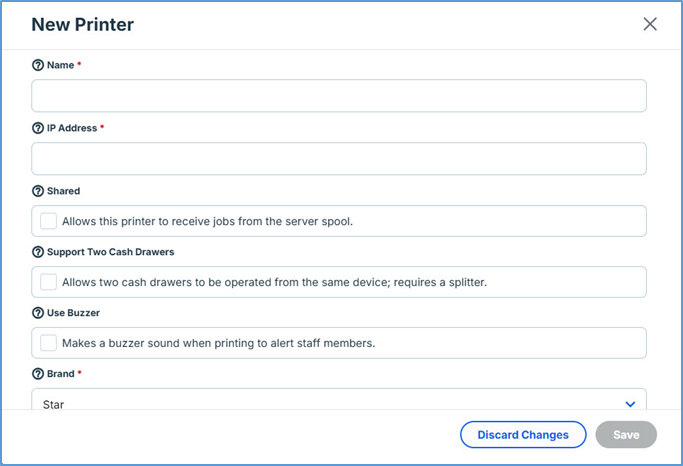Click into the IP Address field
This screenshot has width=683, height=466.
(339, 159)
